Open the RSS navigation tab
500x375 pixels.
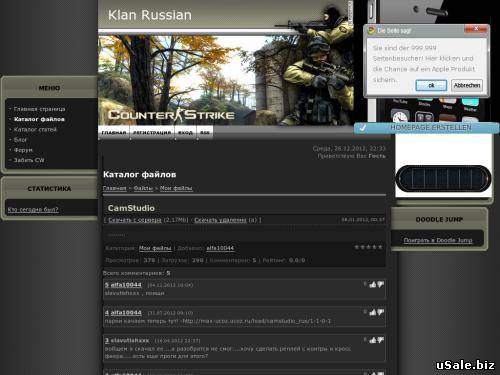pos(205,132)
